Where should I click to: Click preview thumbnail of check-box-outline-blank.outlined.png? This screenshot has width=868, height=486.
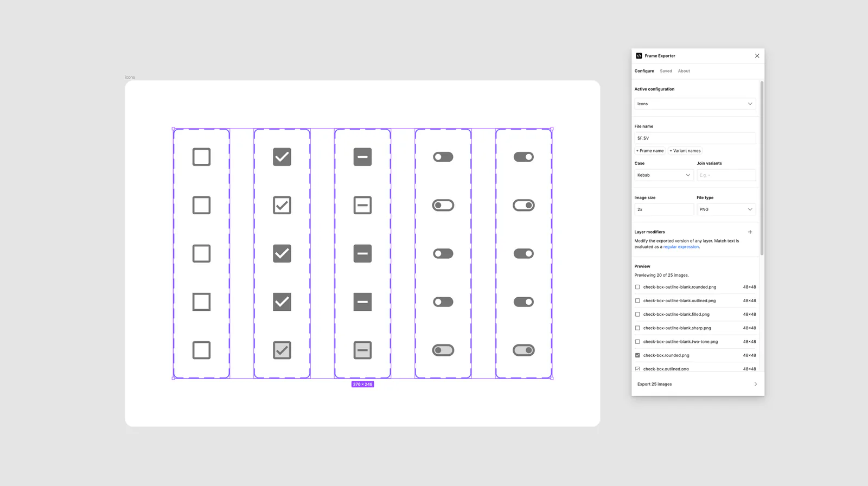pos(637,300)
